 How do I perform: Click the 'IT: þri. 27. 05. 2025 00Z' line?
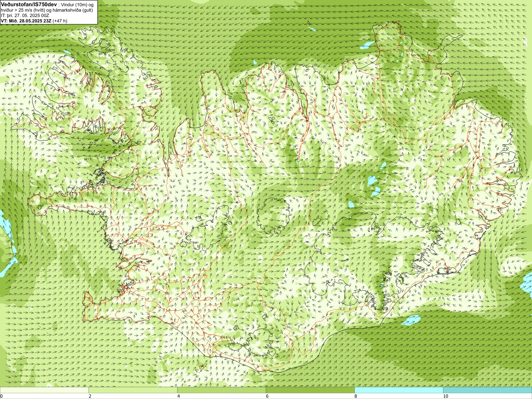point(25,15)
